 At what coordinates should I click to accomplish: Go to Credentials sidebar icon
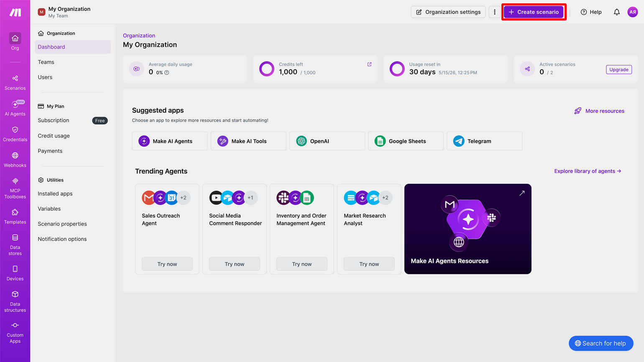tap(15, 134)
